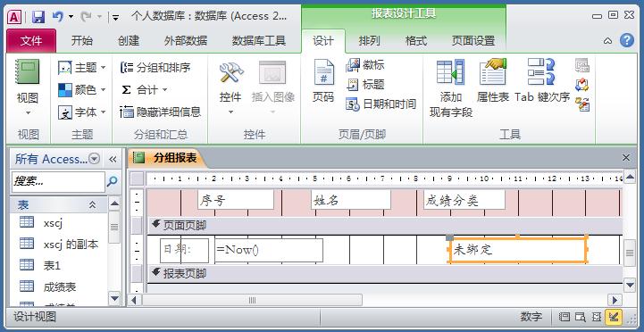Click the middle small icon beside Tab 键次序
The image size is (644, 332).
coord(582,85)
